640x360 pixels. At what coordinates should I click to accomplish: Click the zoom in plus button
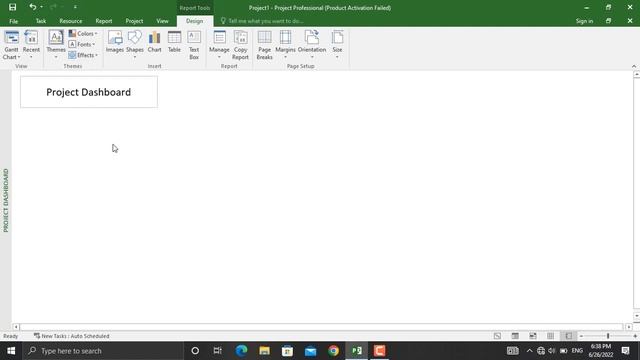click(x=635, y=336)
